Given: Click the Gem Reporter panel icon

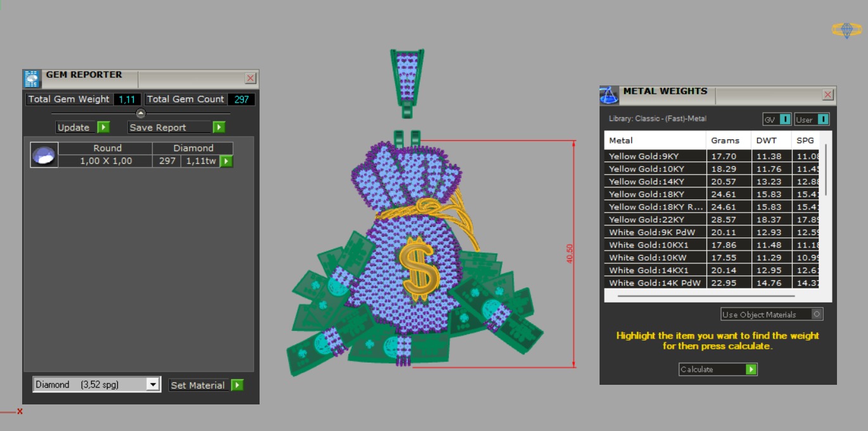Looking at the screenshot, I should 32,79.
